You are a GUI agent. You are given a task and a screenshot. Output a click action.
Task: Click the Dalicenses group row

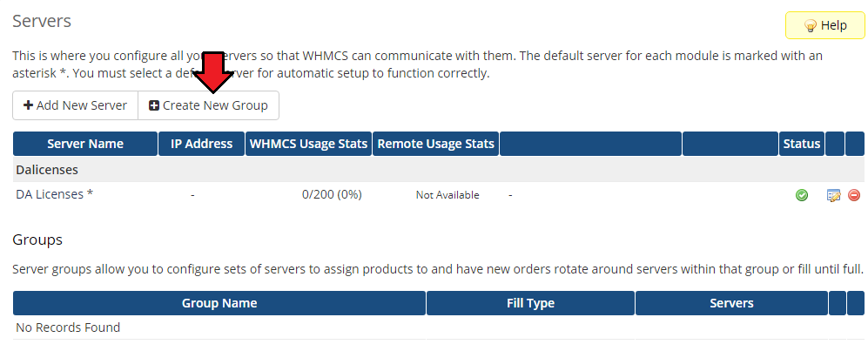[439, 170]
